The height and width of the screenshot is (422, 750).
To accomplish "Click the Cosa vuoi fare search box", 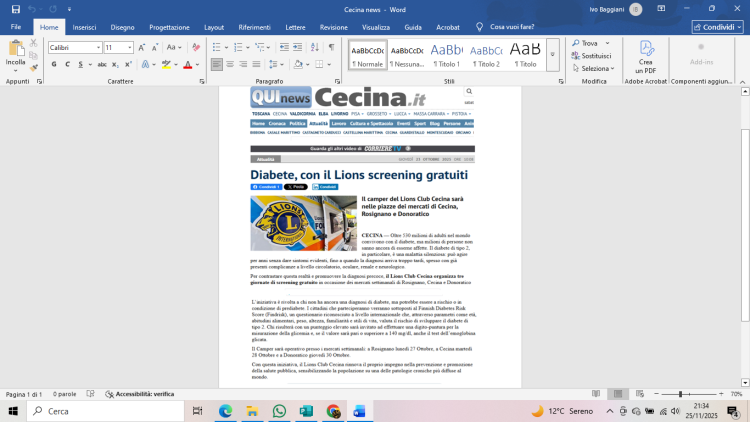I will click(512, 27).
